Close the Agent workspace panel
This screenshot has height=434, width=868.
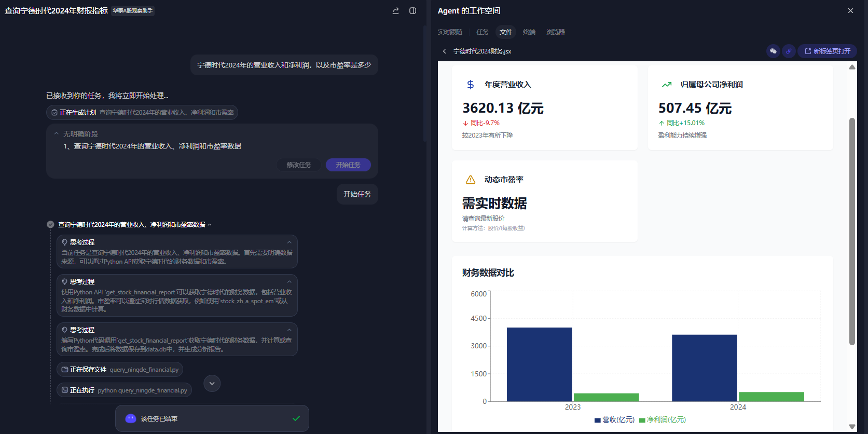[850, 11]
